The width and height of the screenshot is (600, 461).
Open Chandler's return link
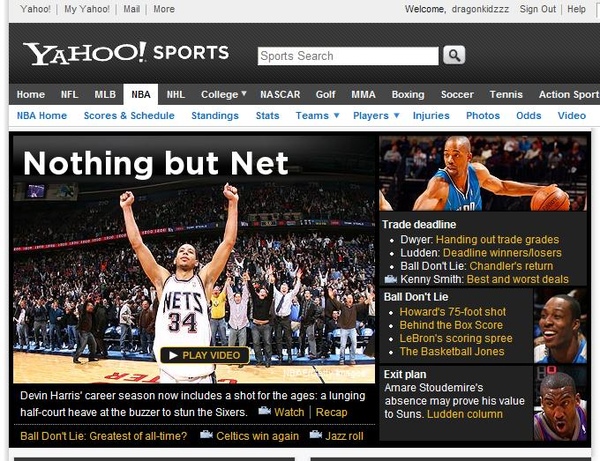tap(511, 266)
